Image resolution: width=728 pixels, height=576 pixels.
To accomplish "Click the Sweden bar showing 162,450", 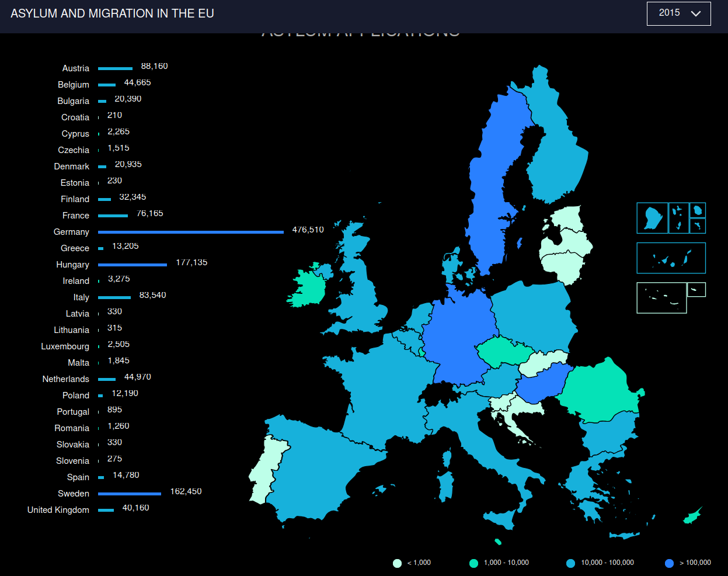I will (x=129, y=494).
